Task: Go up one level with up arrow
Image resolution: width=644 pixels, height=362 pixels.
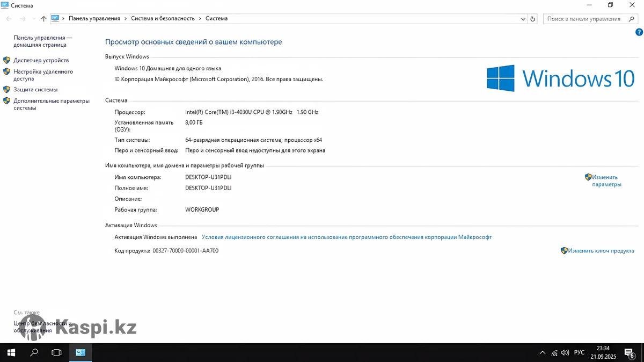Action: click(44, 19)
